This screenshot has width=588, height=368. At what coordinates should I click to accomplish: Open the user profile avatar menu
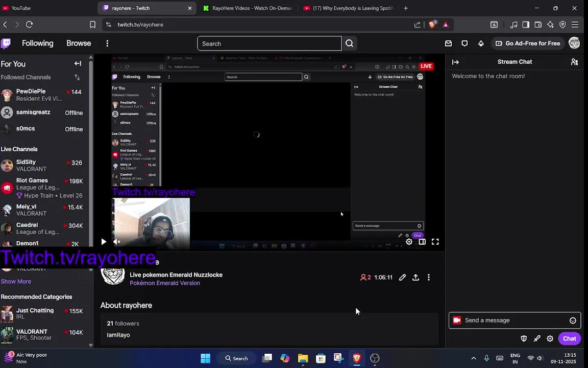click(574, 43)
